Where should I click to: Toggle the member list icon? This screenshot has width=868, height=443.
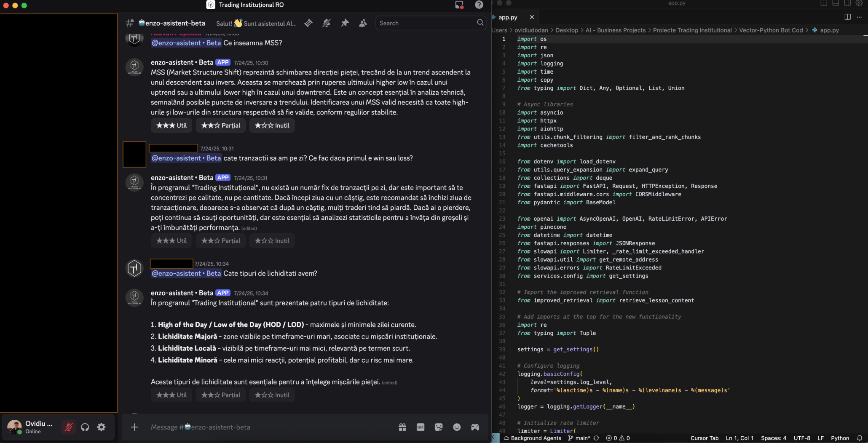(363, 23)
